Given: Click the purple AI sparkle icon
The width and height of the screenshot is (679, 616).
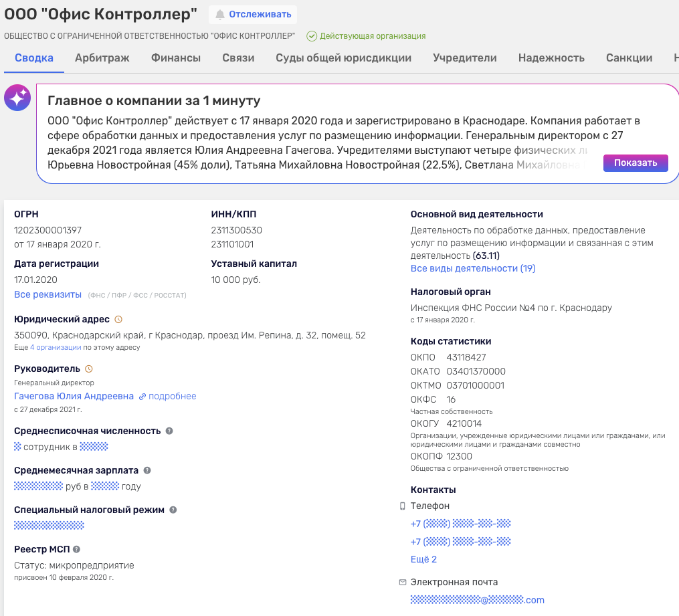Looking at the screenshot, I should (x=17, y=98).
